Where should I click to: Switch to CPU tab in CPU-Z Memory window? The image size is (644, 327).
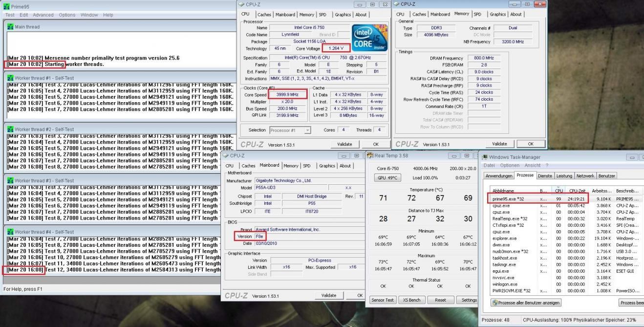400,14
